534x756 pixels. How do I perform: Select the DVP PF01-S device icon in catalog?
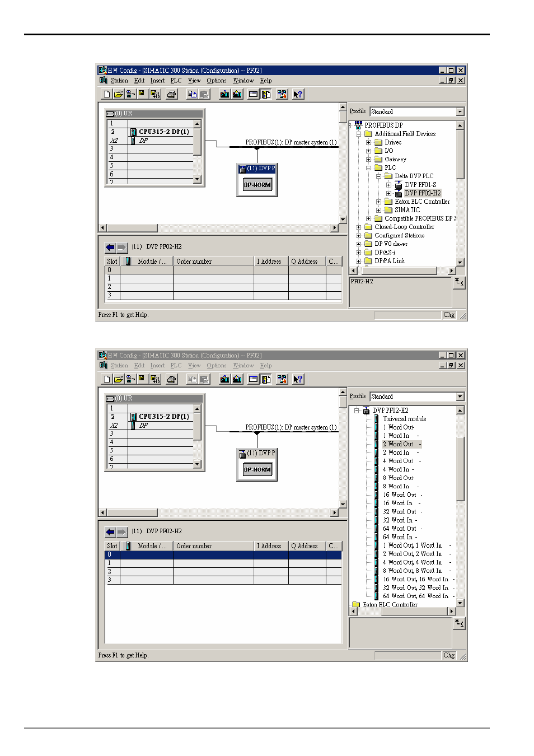point(398,185)
